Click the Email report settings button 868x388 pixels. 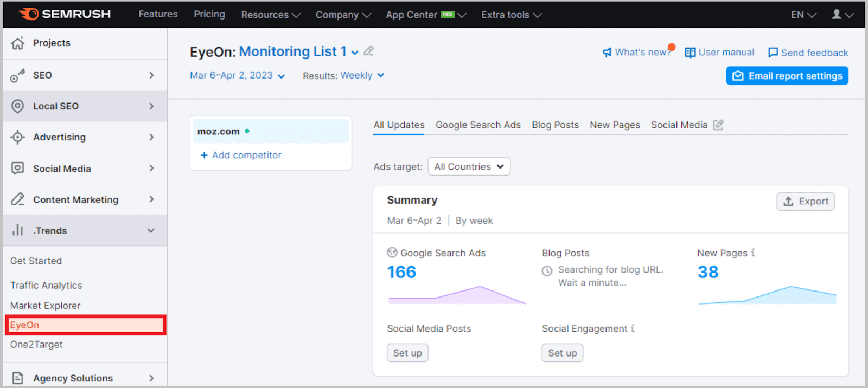[787, 76]
